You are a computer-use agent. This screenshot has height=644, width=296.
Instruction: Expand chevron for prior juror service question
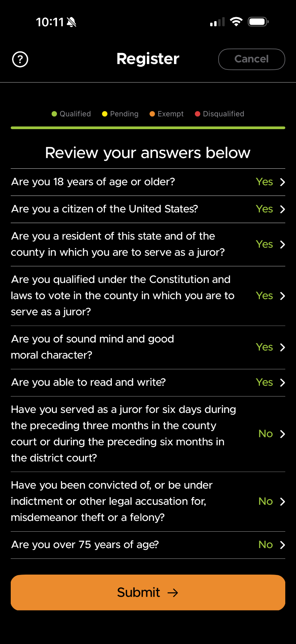[x=283, y=434]
